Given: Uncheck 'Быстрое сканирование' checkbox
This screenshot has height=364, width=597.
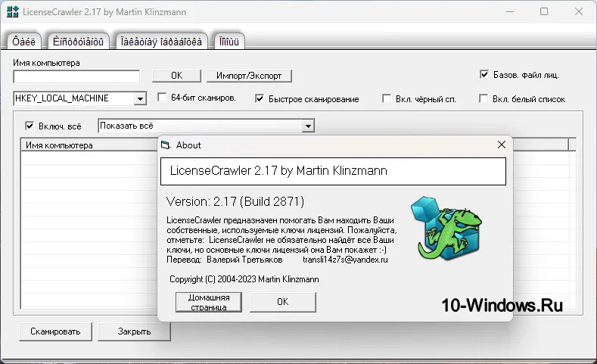Looking at the screenshot, I should click(260, 99).
